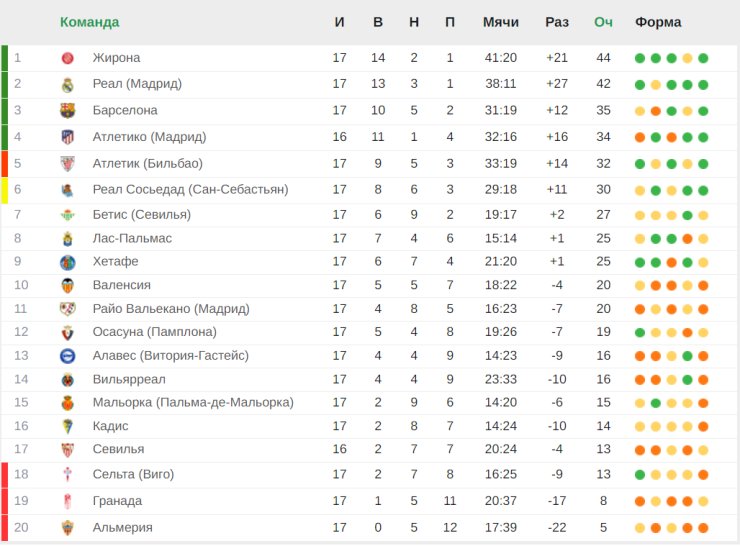Click the Athletic Bilbao club crest

[x=68, y=163]
